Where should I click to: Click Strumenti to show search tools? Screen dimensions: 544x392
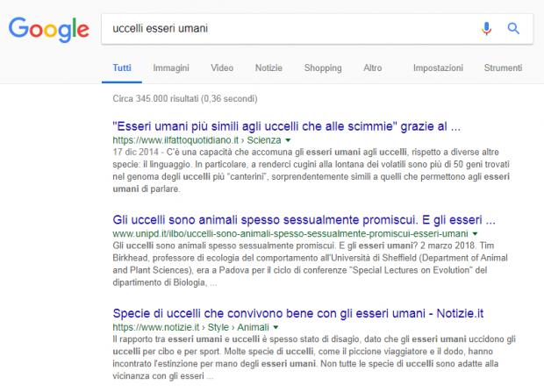[503, 68]
